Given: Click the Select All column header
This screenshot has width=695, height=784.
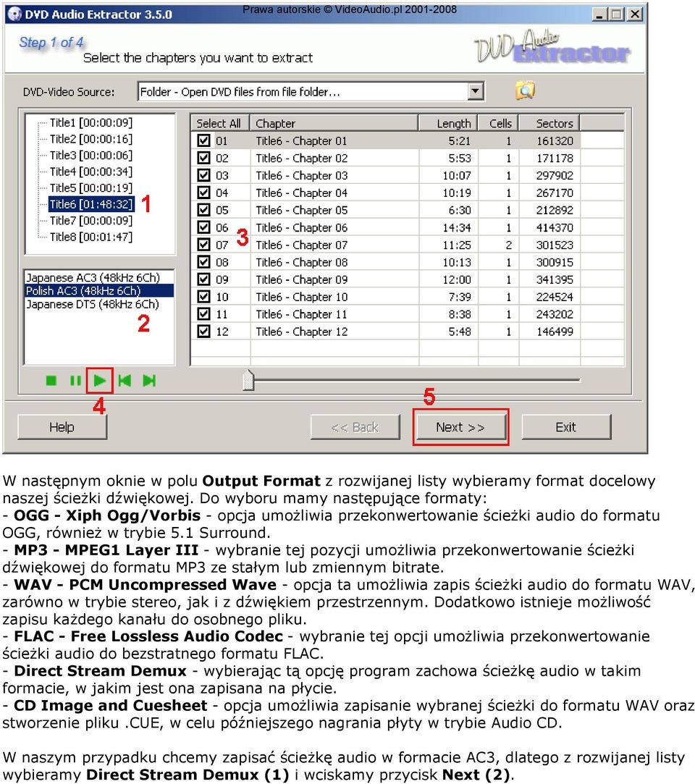Looking at the screenshot, I should [220, 124].
